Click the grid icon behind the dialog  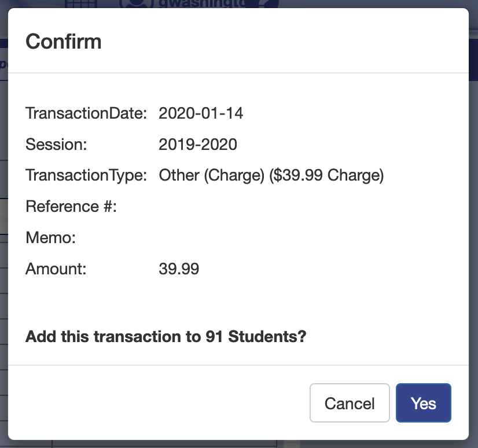80,3
